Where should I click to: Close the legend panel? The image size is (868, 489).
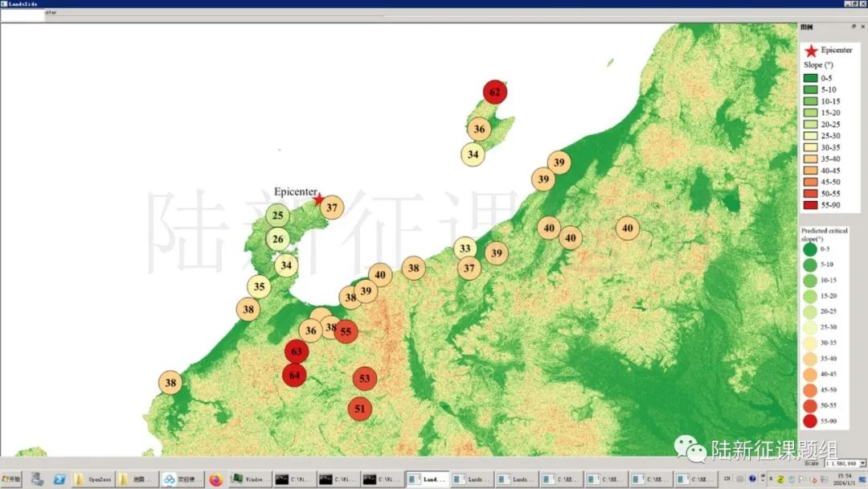tap(862, 27)
